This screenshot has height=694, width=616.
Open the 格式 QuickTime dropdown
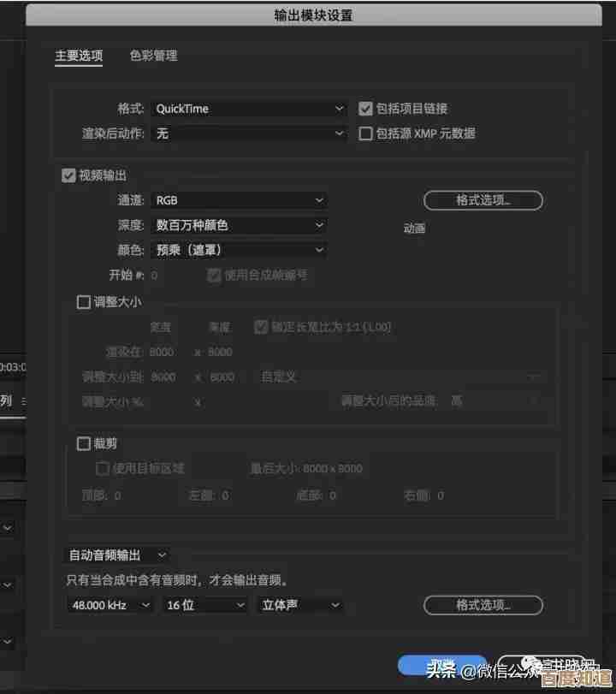coord(248,109)
